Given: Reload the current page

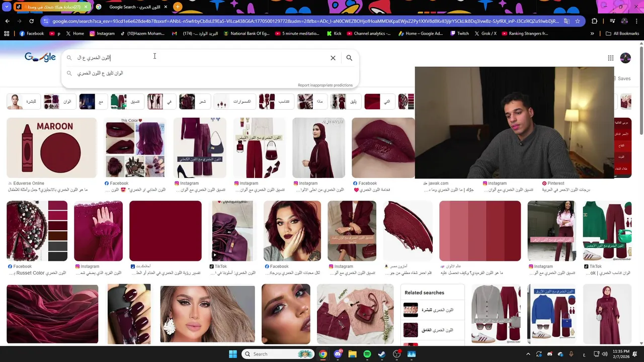Looking at the screenshot, I should [31, 21].
